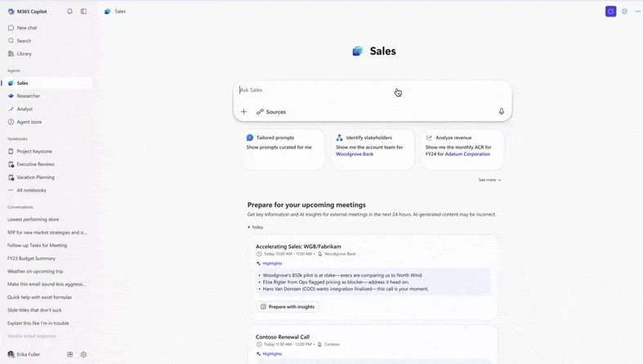Screen dimensions: 643x364
Task: Open the Agent store
Action: click(x=29, y=122)
